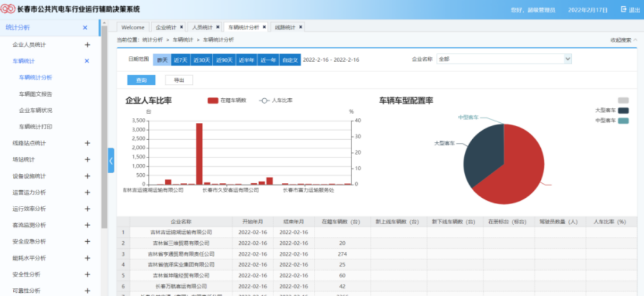644x296 pixels.
Task: Open 车辆统计分析 in the sidebar
Action: click(x=36, y=78)
